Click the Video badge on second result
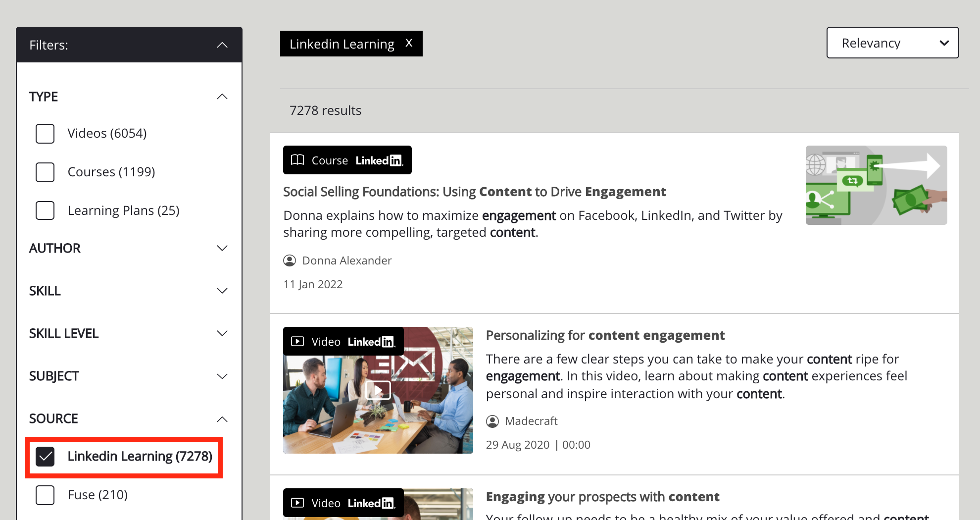980x520 pixels. coord(343,341)
